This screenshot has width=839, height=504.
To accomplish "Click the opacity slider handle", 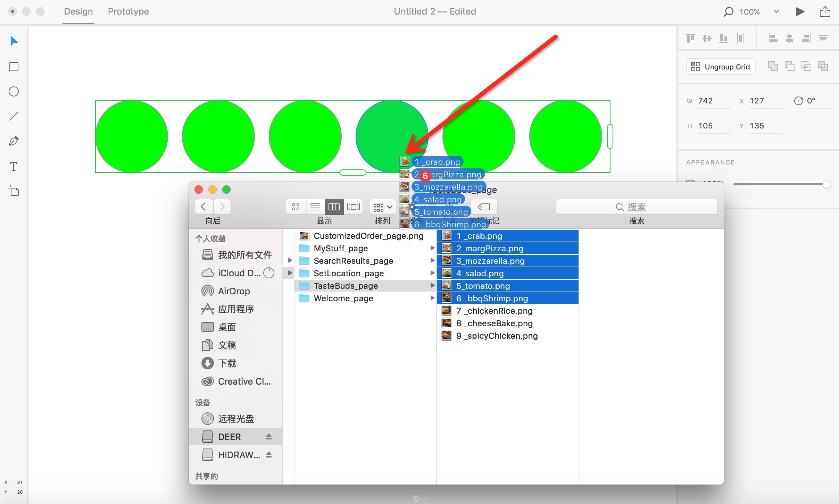I will coord(826,184).
